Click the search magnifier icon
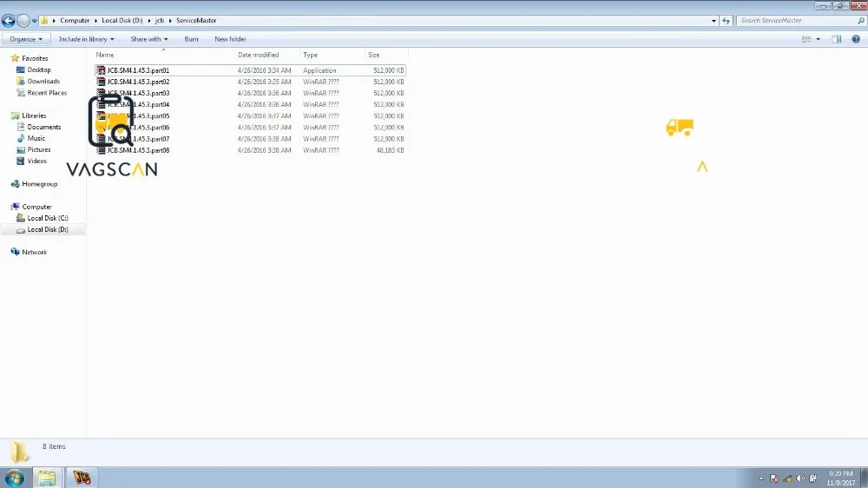This screenshot has height=488, width=868. (x=861, y=21)
